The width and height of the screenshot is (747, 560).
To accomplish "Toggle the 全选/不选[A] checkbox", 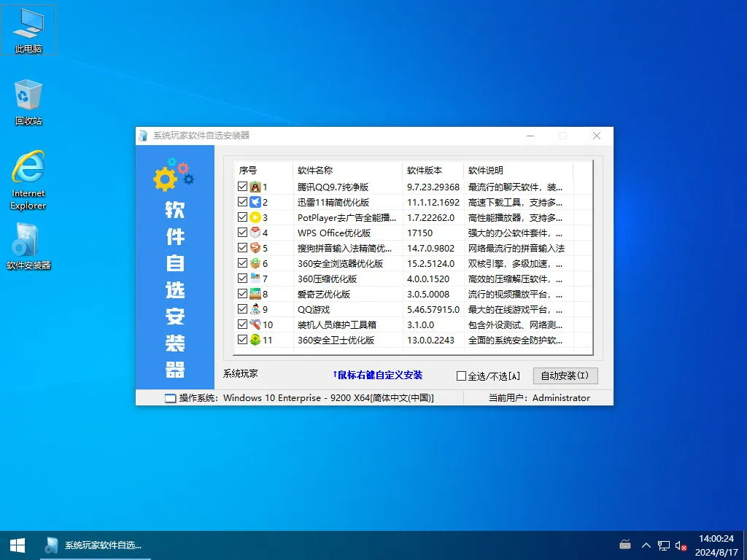I will [462, 376].
